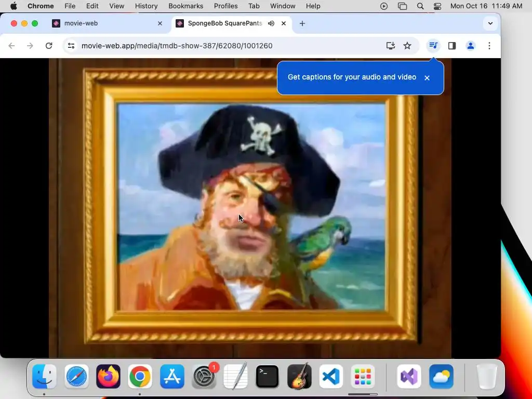The width and height of the screenshot is (532, 399).
Task: Expand the tab search dropdown
Action: pyautogui.click(x=490, y=23)
